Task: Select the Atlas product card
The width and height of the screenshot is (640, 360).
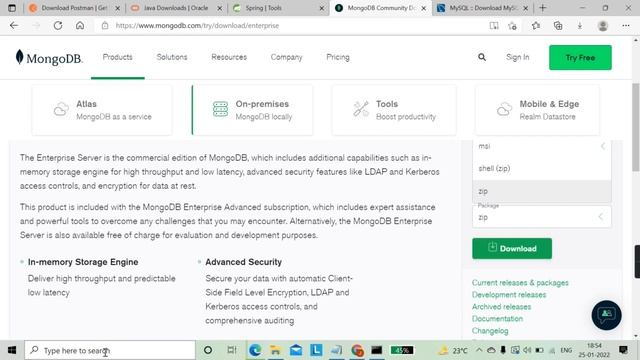Action: tap(102, 110)
